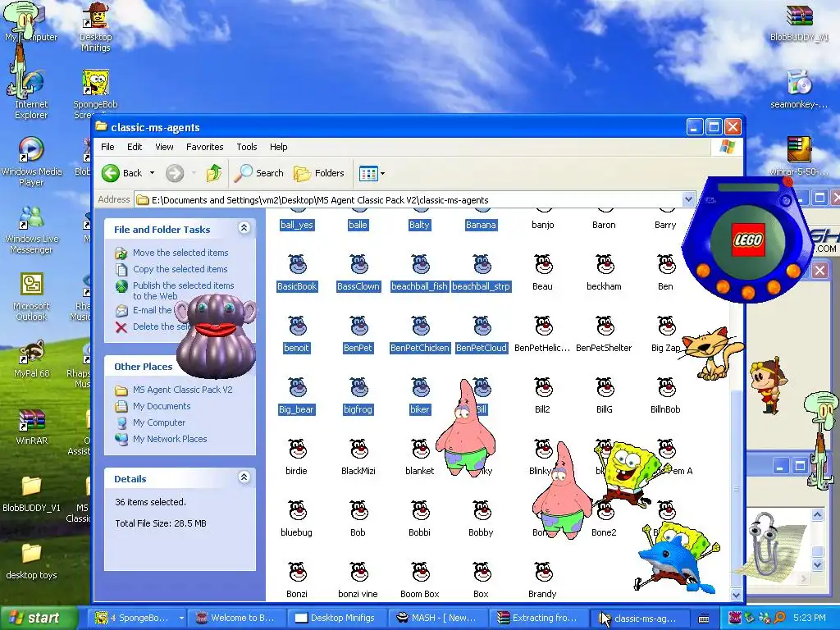This screenshot has height=630, width=840.
Task: Switch to Desktop Minifigs taskbar button
Action: pos(336,618)
